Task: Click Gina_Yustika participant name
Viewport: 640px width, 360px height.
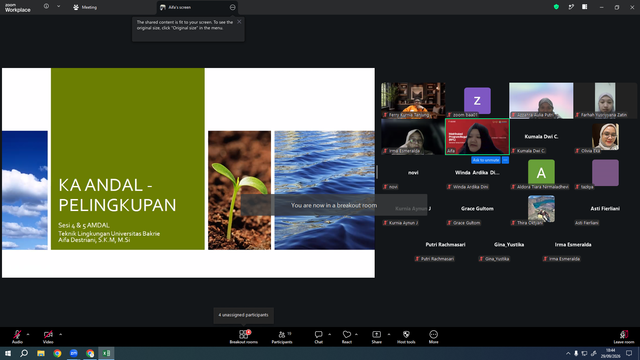Action: click(509, 244)
